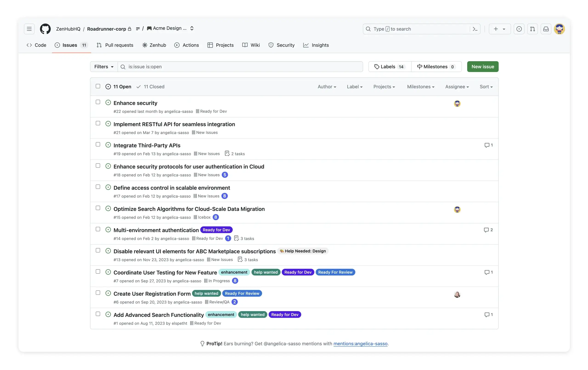Viewport: 588px width, 370px height.
Task: Open the notifications inbox icon
Action: [546, 29]
